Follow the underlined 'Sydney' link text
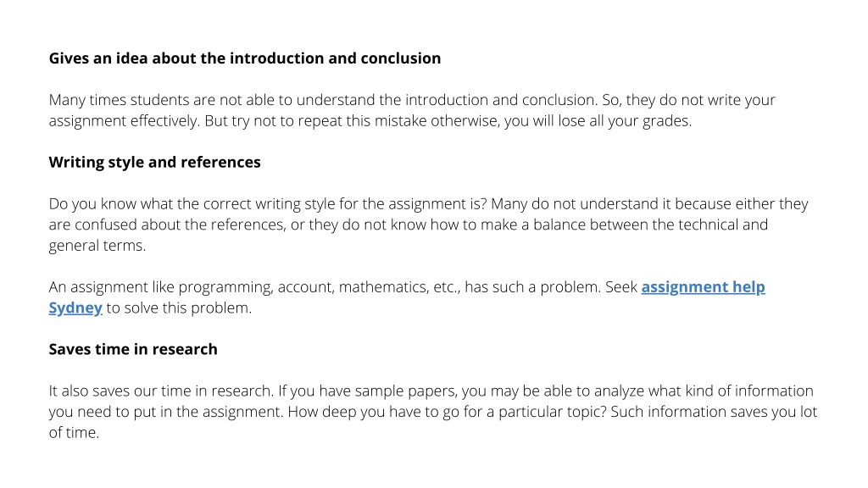 75,308
